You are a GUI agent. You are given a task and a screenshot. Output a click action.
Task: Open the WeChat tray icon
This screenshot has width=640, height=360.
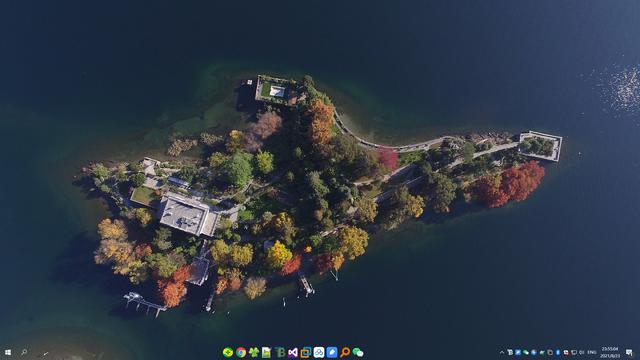(526, 352)
